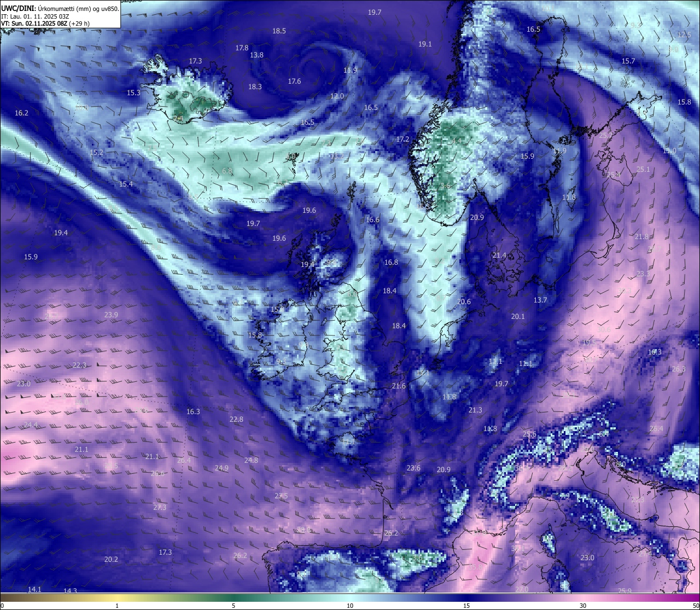Screen dimensions: 700x610
Task: Click the map value 16.3
Action: click(193, 412)
